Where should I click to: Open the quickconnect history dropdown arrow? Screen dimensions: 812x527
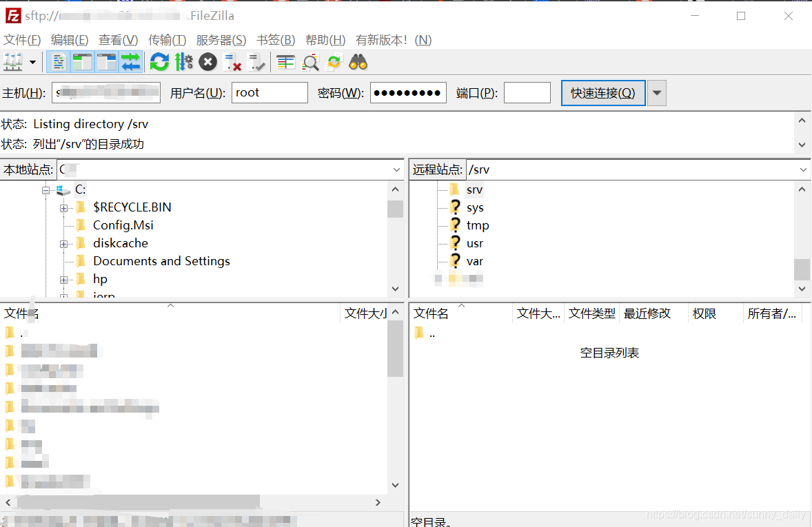pyautogui.click(x=657, y=93)
